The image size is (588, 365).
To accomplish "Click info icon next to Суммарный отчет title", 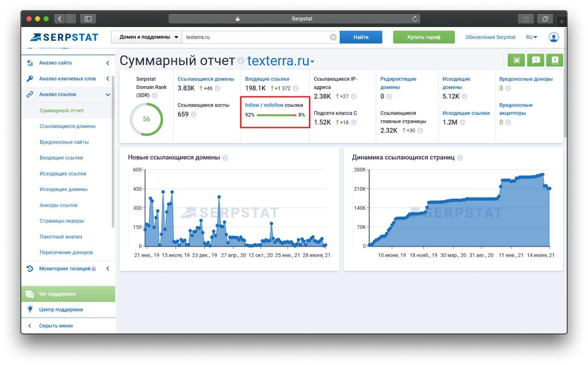I will click(241, 61).
